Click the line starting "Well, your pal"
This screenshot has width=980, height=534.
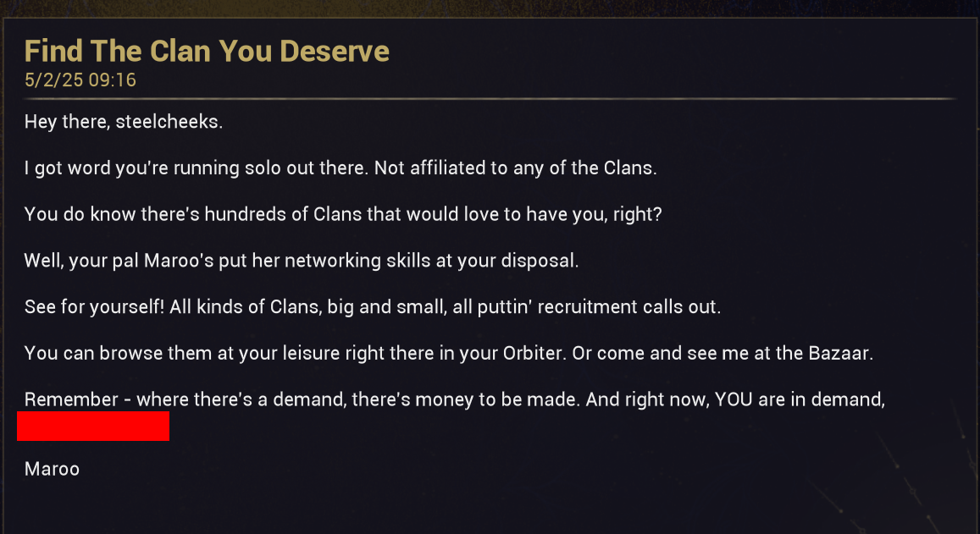[x=301, y=261]
